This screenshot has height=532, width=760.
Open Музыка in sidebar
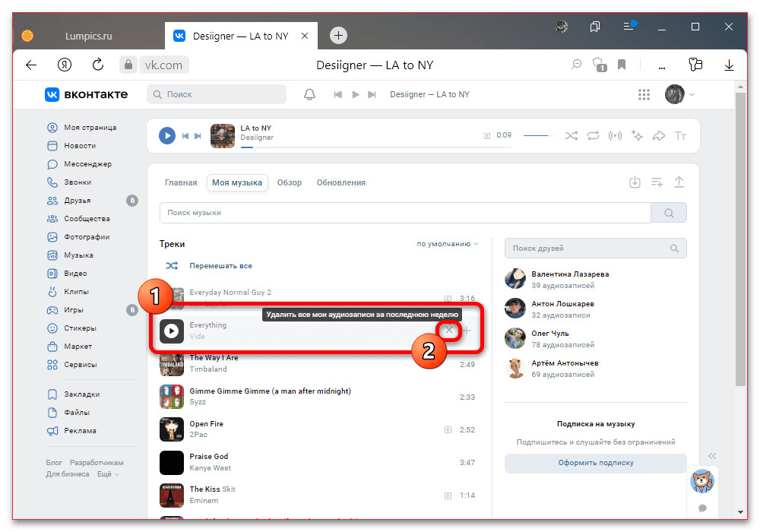click(70, 255)
